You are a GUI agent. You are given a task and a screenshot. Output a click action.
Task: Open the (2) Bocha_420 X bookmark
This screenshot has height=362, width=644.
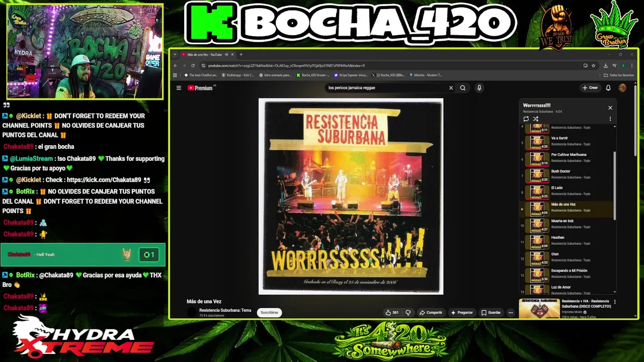[388, 75]
